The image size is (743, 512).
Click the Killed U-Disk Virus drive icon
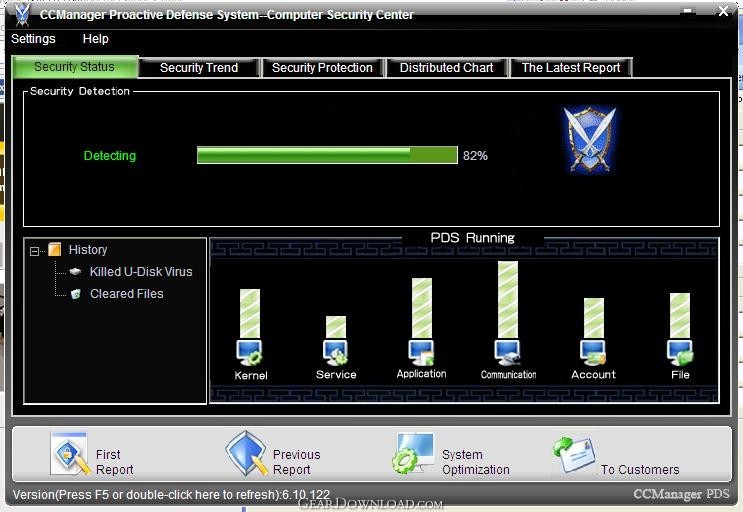pos(75,271)
